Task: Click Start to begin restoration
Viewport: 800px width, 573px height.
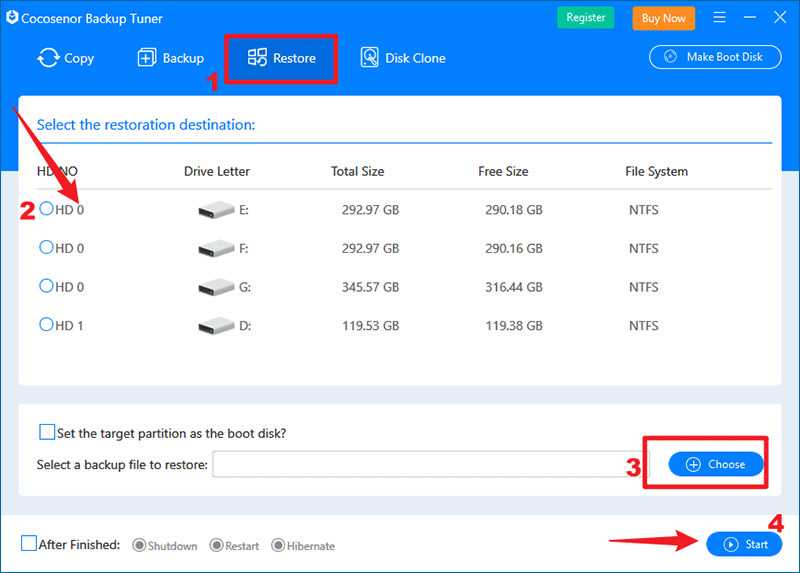Action: pos(744,544)
